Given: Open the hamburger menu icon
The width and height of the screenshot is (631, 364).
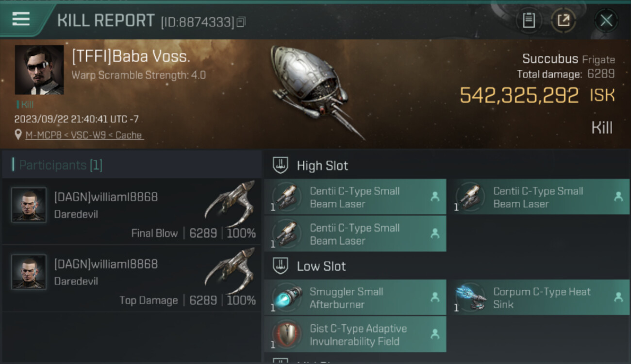Looking at the screenshot, I should [x=21, y=19].
